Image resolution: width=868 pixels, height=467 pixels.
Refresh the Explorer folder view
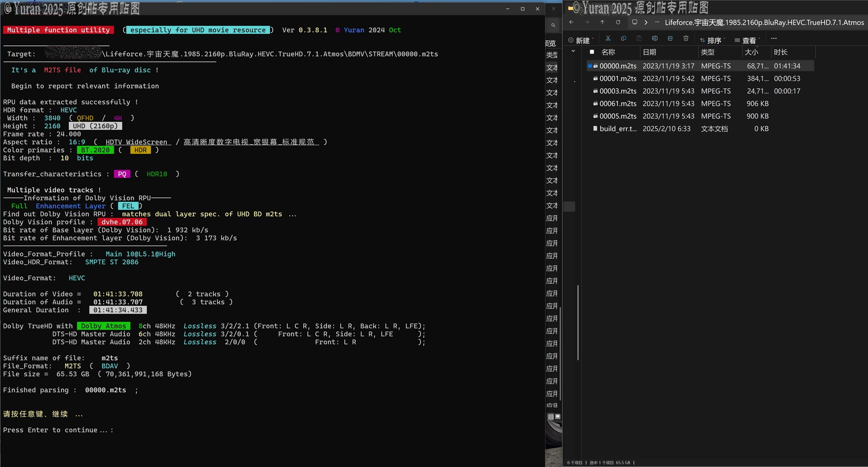[618, 22]
